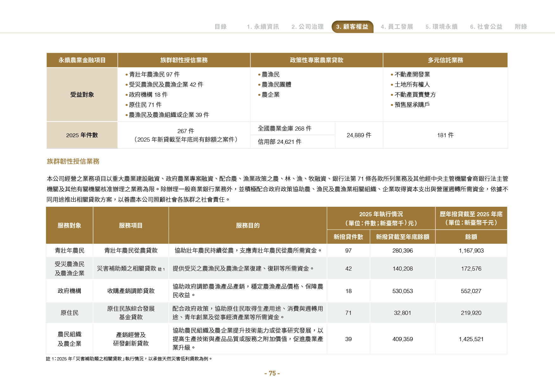
Task: Switch to 2. 公司治理 tab
Action: (x=307, y=27)
